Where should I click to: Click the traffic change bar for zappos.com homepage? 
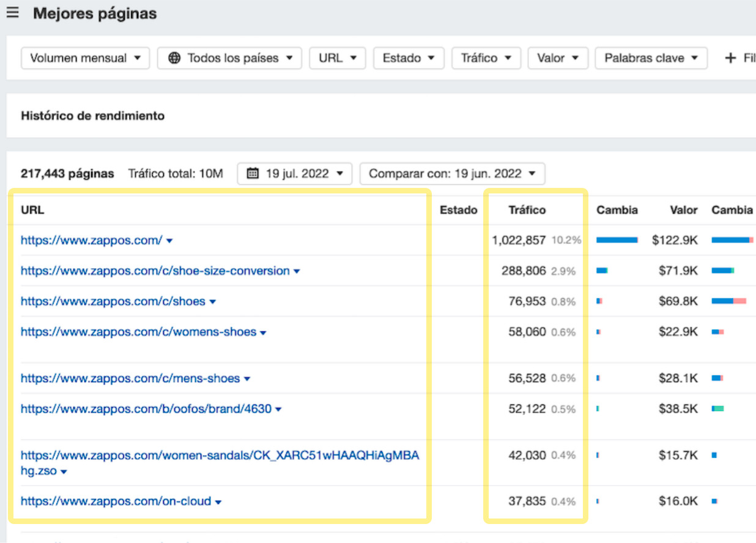tap(617, 240)
